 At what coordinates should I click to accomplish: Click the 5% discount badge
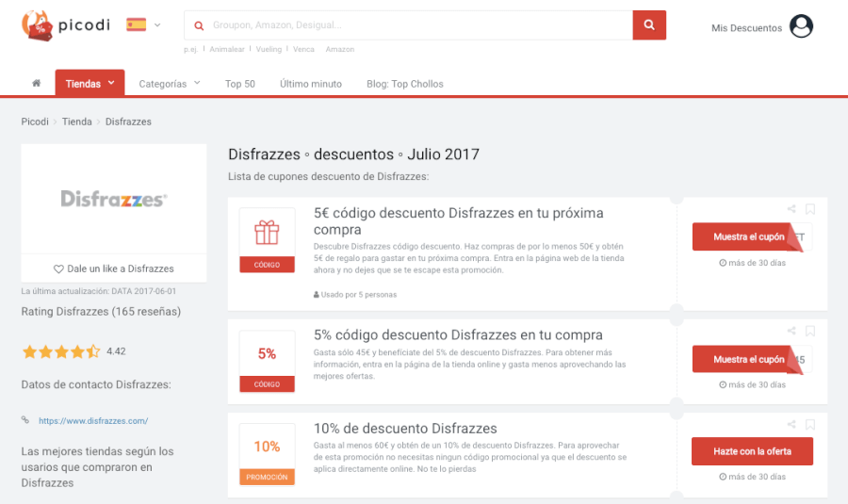[267, 361]
